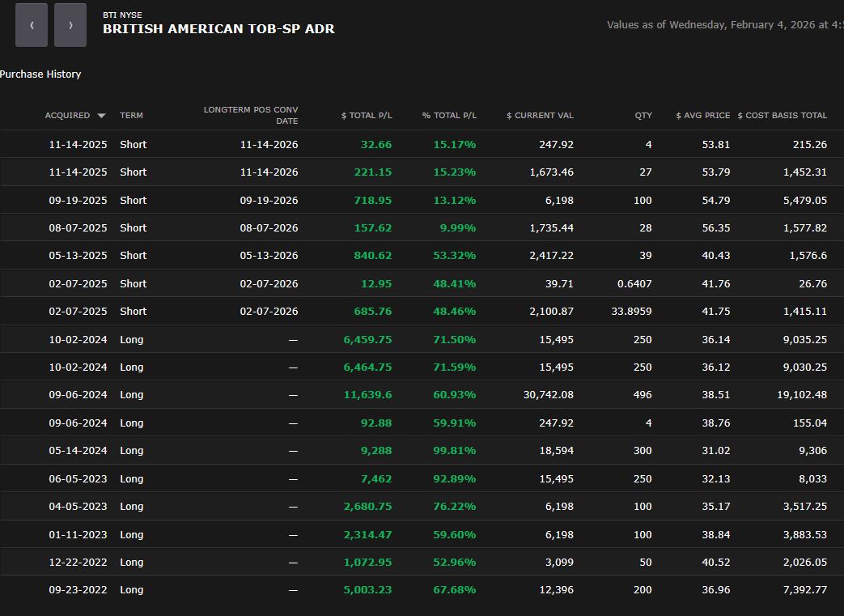Select total P/L value 6,459.75
This screenshot has height=616, width=844.
coord(367,340)
